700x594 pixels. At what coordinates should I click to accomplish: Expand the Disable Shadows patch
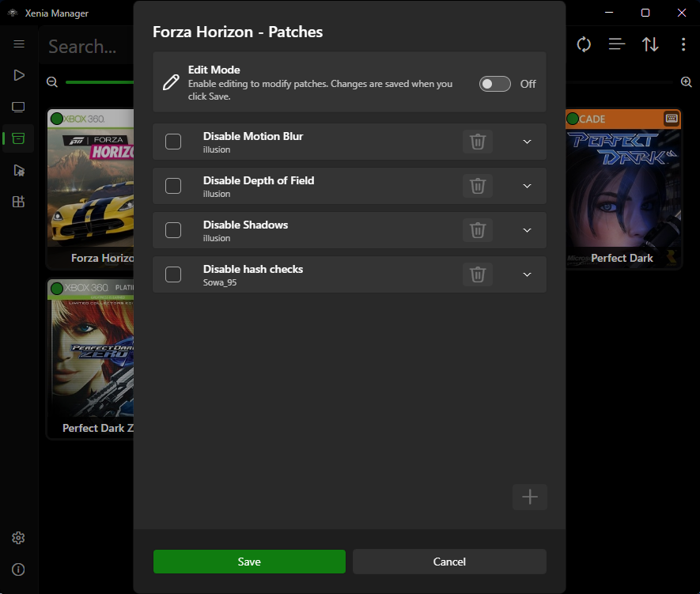click(x=528, y=230)
